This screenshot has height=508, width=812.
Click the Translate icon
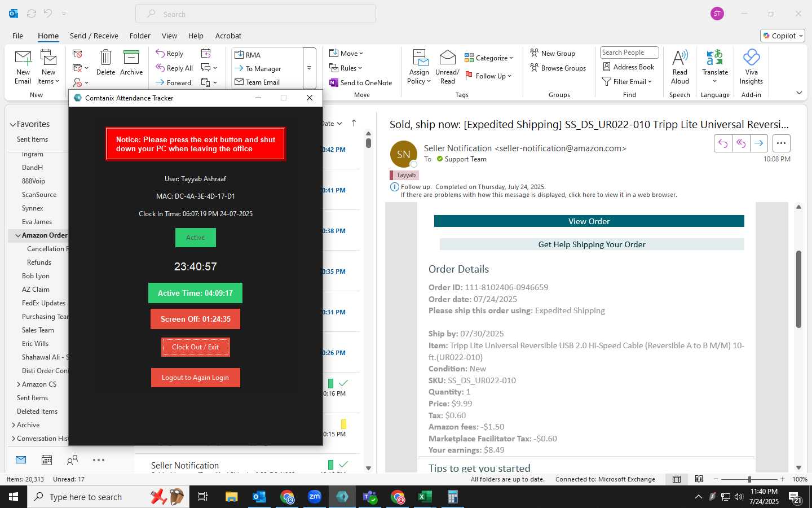[x=715, y=58]
